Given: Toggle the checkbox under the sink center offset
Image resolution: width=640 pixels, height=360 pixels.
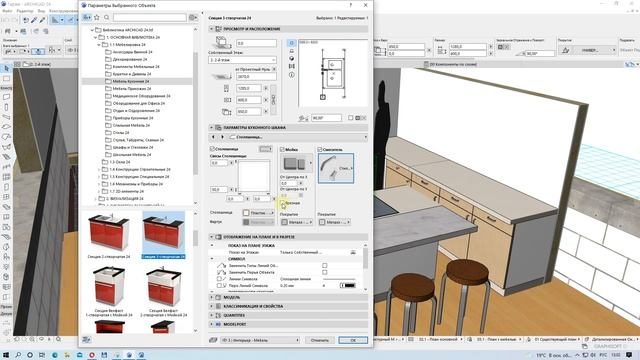Looking at the screenshot, I should (282, 203).
